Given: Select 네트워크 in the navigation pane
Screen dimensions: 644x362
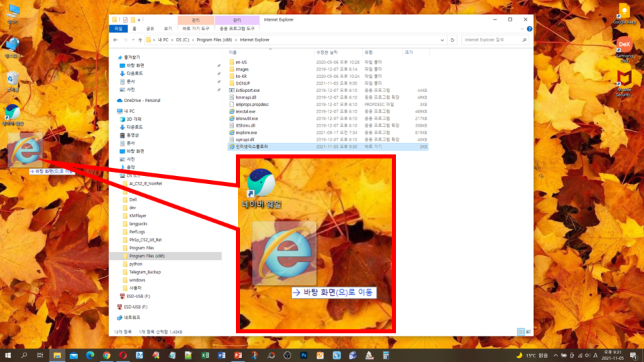Looking at the screenshot, I should (132, 317).
